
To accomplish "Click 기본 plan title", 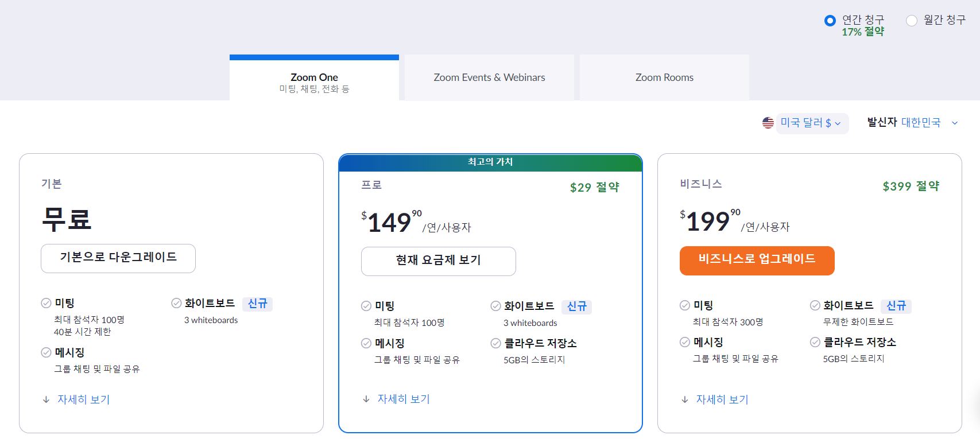I will pos(51,184).
